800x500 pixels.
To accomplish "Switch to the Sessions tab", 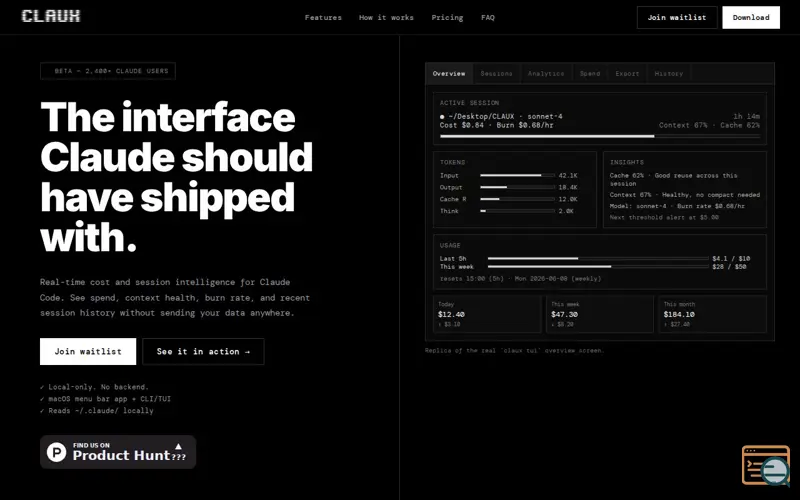I will [496, 73].
